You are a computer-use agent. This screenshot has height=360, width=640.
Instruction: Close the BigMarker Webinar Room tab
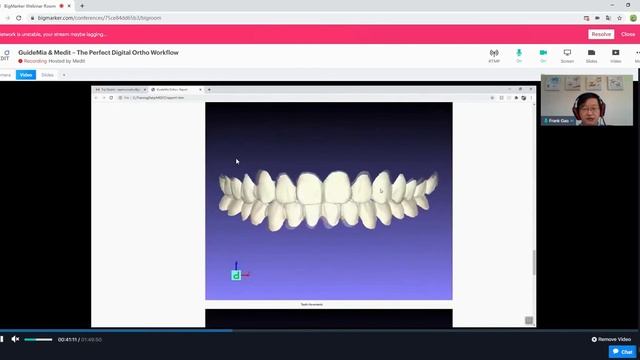pos(69,6)
